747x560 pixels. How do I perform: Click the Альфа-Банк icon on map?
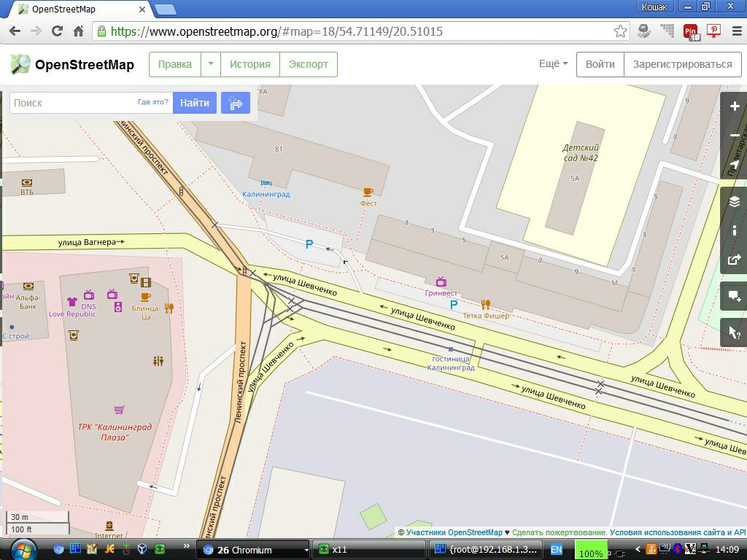point(28,286)
